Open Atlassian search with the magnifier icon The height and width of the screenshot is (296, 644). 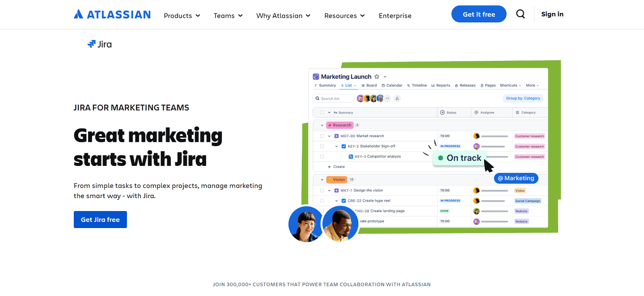click(x=520, y=14)
